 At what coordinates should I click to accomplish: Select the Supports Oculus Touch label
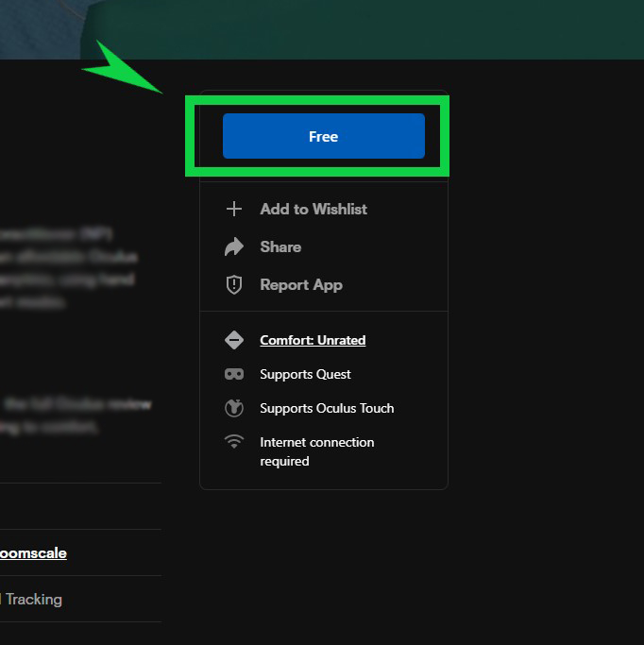coord(327,408)
